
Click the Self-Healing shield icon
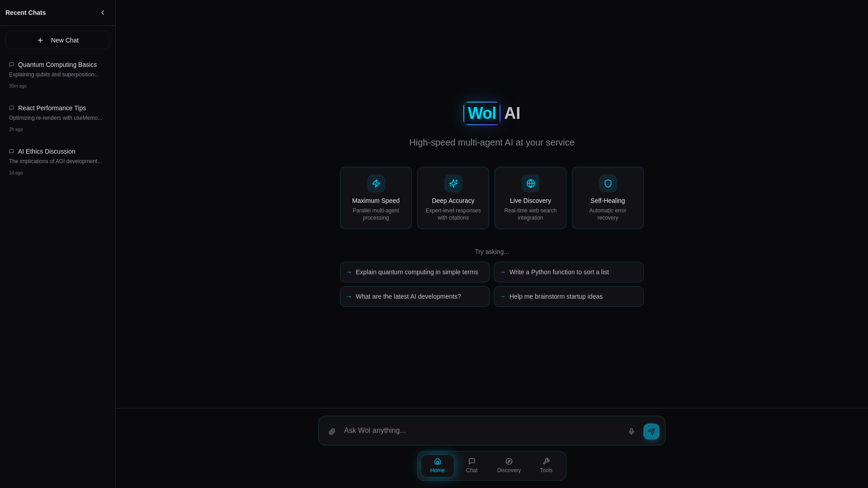[x=608, y=183]
